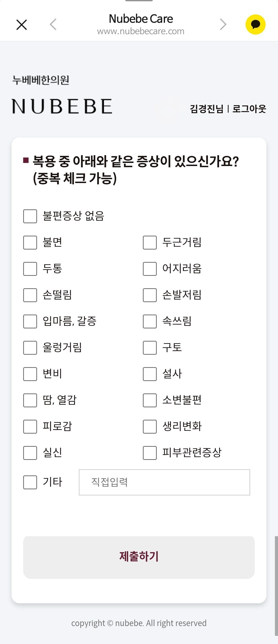
Task: Check the 어지러움 checkbox
Action: click(x=149, y=269)
